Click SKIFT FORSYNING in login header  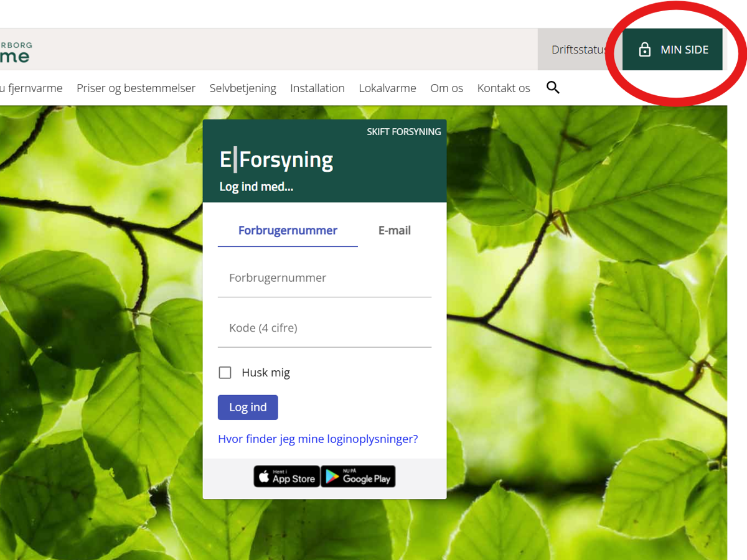point(403,132)
